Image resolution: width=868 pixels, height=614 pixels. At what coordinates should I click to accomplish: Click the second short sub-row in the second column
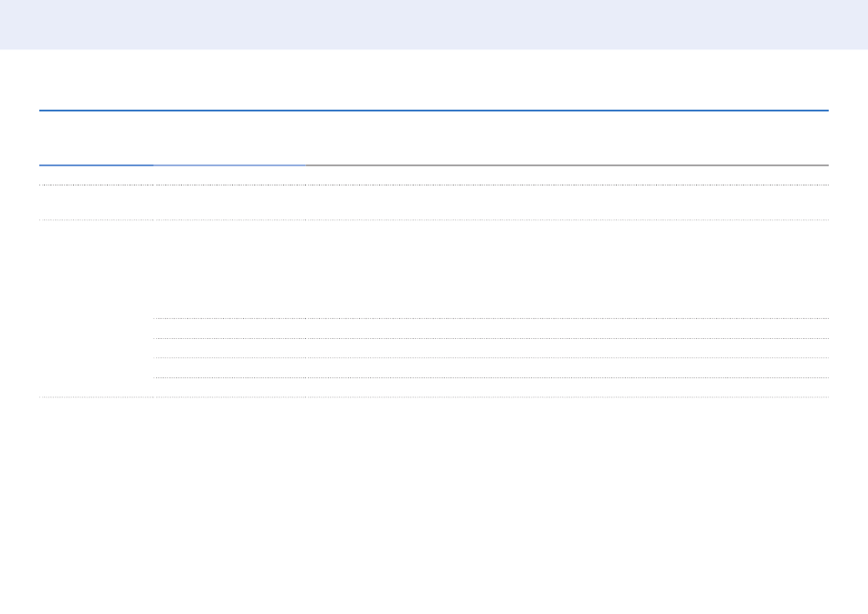[x=229, y=348]
